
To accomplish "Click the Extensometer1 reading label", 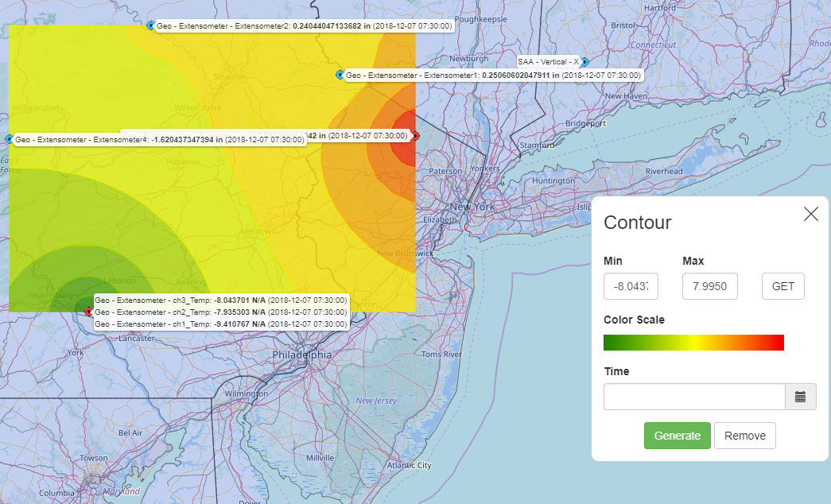I will click(x=493, y=76).
